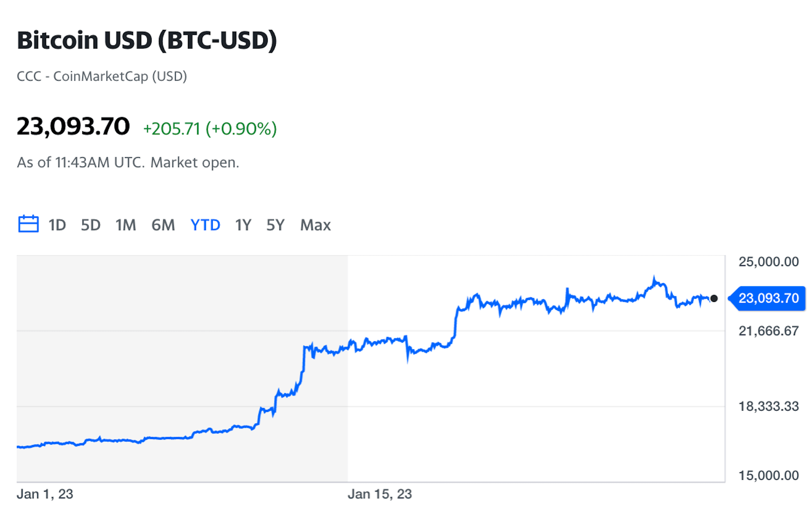The width and height of the screenshot is (812, 517).
Task: Click the CoinMarketCap (USD) source text
Action: click(120, 77)
